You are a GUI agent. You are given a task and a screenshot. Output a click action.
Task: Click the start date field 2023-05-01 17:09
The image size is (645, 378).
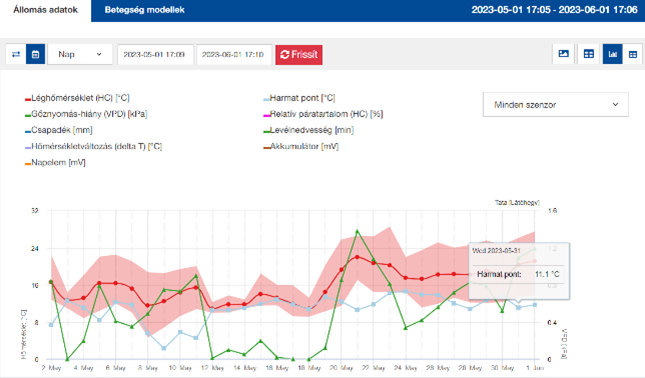pyautogui.click(x=155, y=55)
